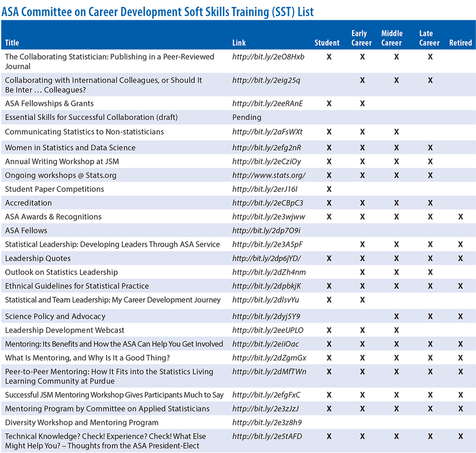The width and height of the screenshot is (476, 453).
Task: Open the Women in Statistics link bit.ly/2efg2nR
Action: pyautogui.click(x=267, y=148)
